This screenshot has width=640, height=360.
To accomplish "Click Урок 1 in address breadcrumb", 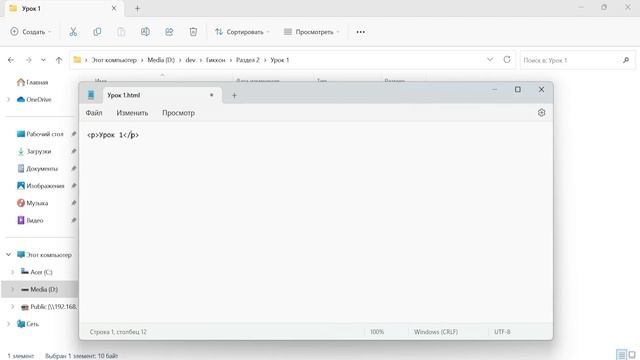I will 280,60.
